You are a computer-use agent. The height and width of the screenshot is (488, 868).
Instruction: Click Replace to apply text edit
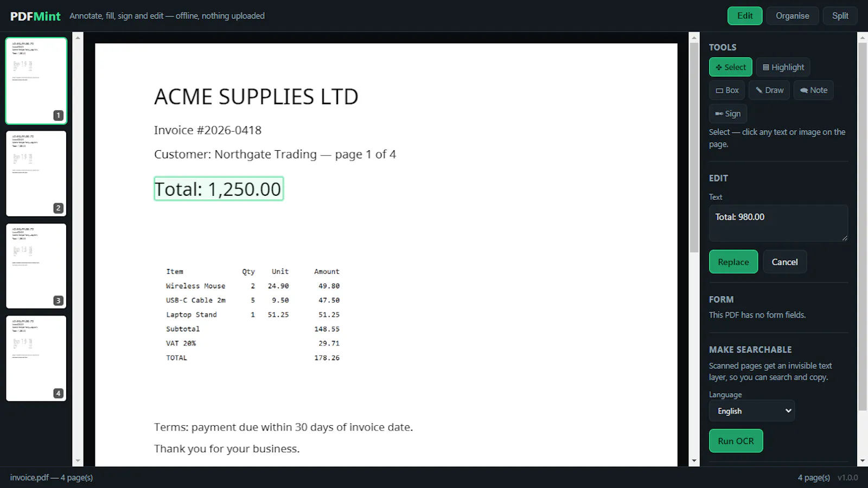[x=733, y=262]
